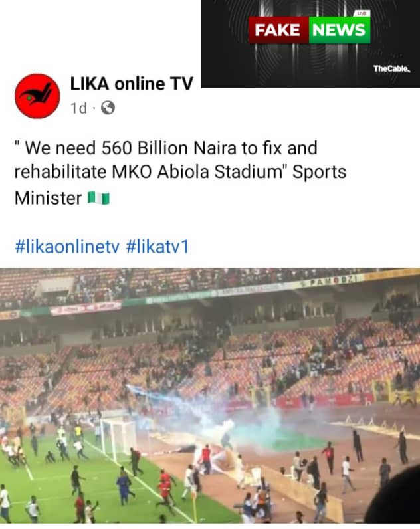This screenshot has width=420, height=529.
Task: Open the LIKA online TV profile picture
Action: click(x=37, y=96)
